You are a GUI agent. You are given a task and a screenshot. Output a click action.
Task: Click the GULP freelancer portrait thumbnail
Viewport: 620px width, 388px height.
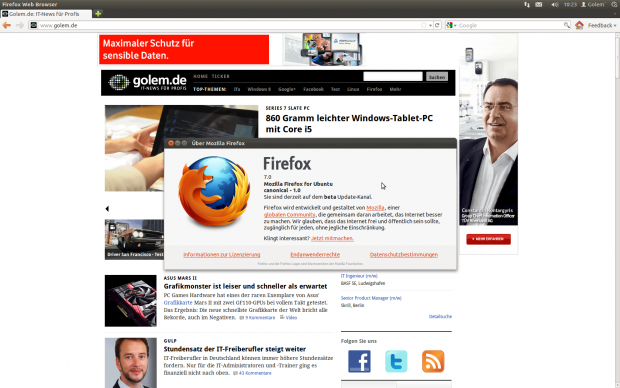(130, 363)
